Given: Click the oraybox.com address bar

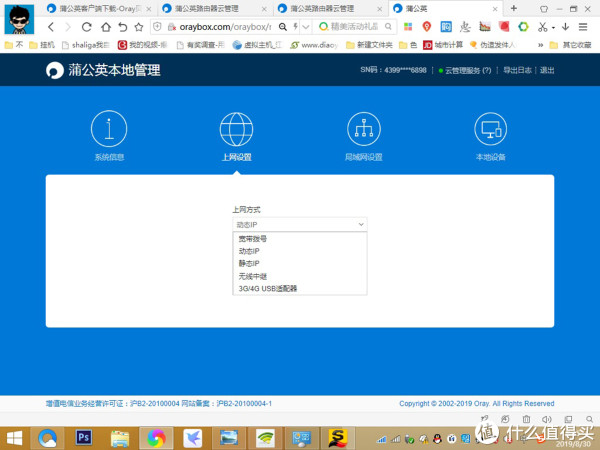Looking at the screenshot, I should (x=225, y=27).
